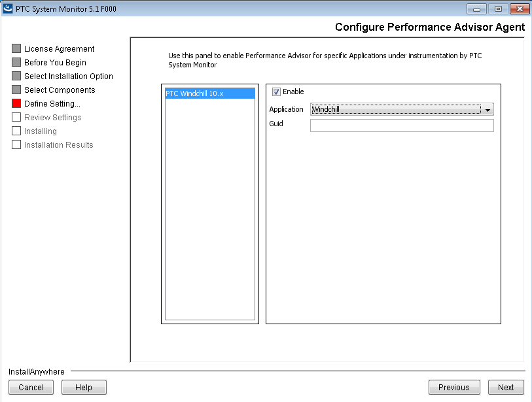Click inside the Guid input field
Image resolution: width=532 pixels, height=402 pixels.
401,126
